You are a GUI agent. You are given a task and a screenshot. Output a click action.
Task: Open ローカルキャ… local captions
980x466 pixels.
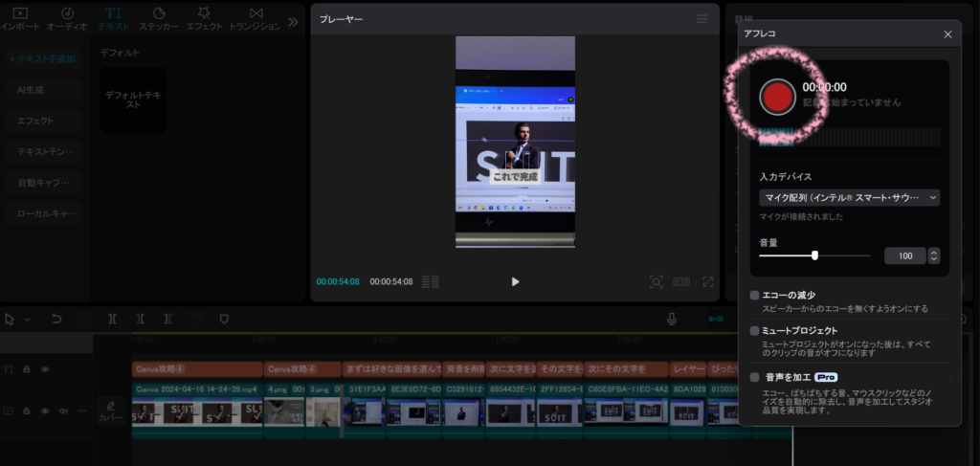(x=44, y=213)
